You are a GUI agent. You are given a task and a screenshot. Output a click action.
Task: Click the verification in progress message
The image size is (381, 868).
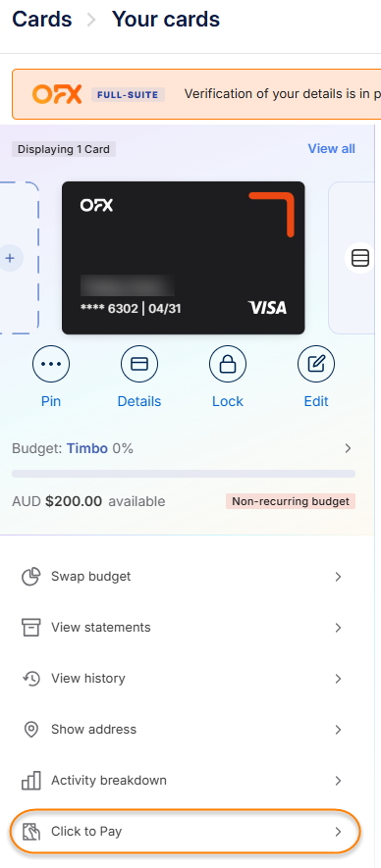(282, 94)
